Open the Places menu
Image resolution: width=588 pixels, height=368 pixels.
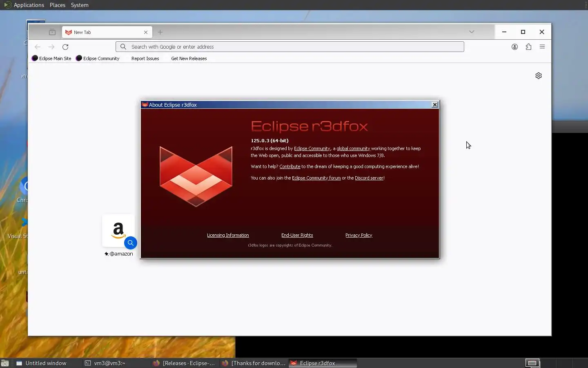tap(58, 5)
